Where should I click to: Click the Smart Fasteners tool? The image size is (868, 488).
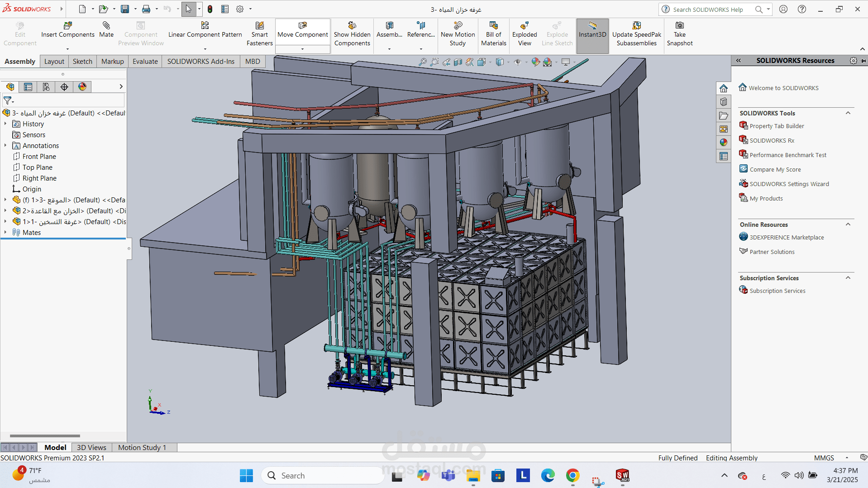click(x=260, y=34)
